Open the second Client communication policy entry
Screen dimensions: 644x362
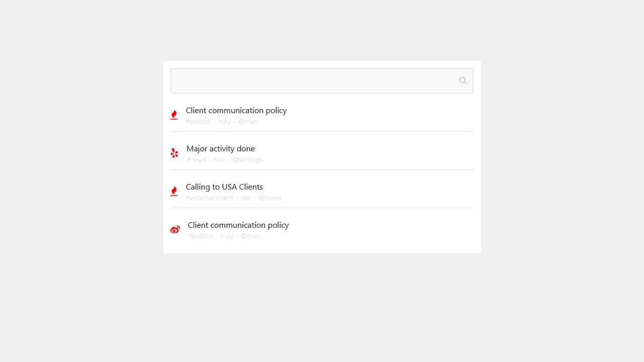click(238, 225)
